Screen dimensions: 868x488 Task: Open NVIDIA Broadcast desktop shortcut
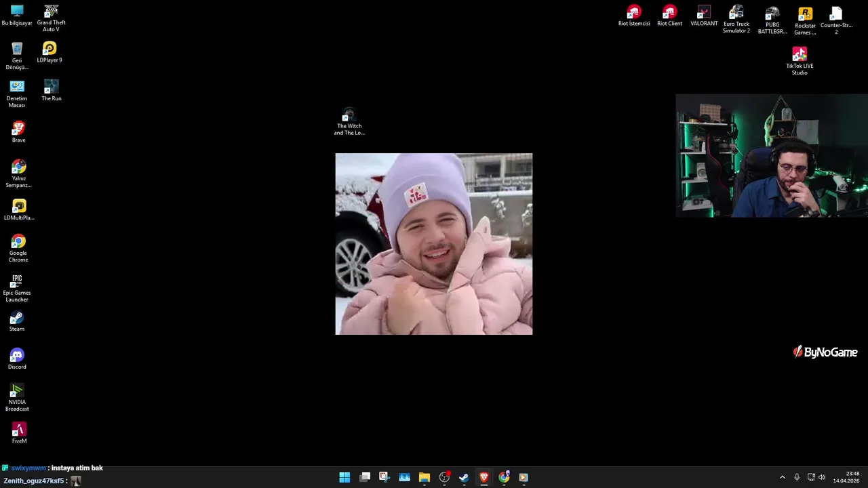(17, 398)
